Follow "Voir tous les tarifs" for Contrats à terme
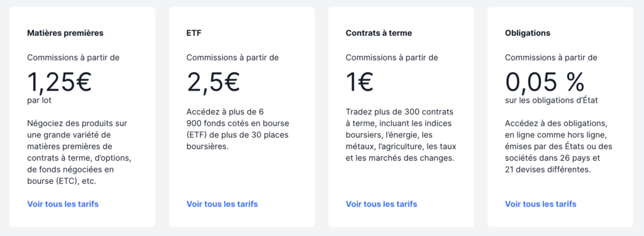The width and height of the screenshot is (644, 236). tap(382, 204)
